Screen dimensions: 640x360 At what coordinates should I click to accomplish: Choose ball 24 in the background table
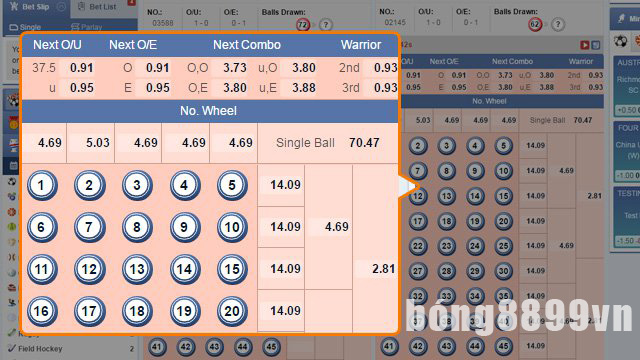click(475, 246)
